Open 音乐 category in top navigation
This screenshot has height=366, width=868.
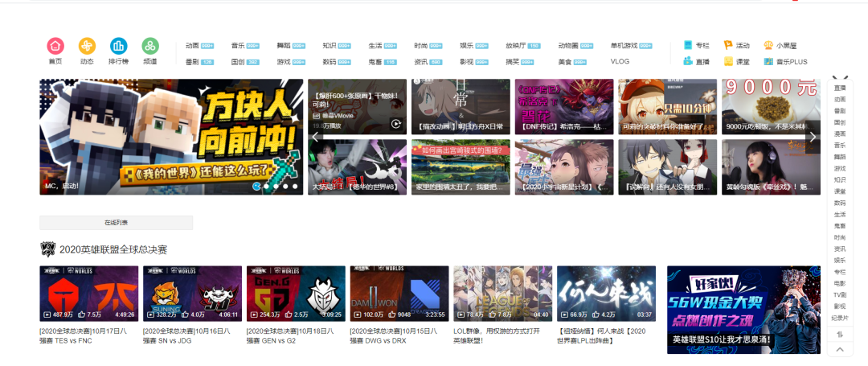coord(238,45)
